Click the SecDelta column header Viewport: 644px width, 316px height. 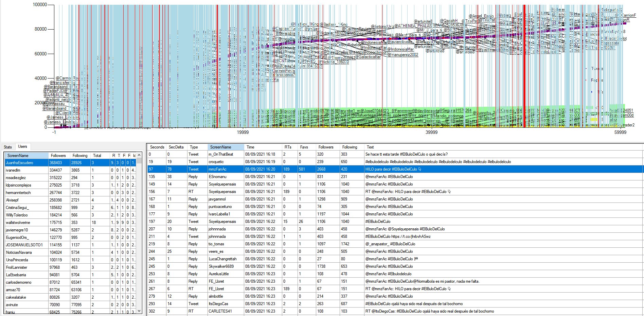[x=176, y=147]
